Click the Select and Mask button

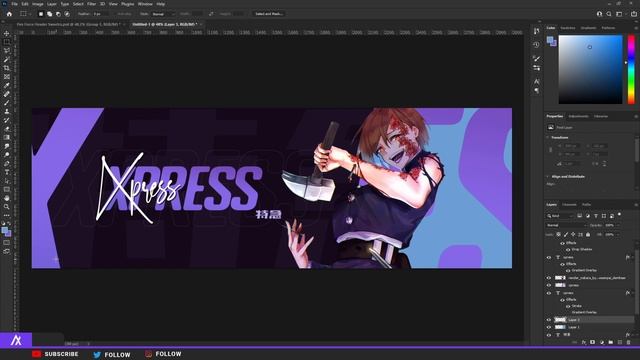(268, 14)
